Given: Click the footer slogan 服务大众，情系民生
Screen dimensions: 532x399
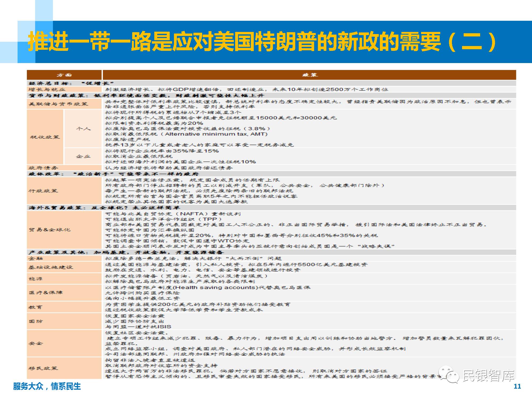Looking at the screenshot, I should click(x=47, y=386).
